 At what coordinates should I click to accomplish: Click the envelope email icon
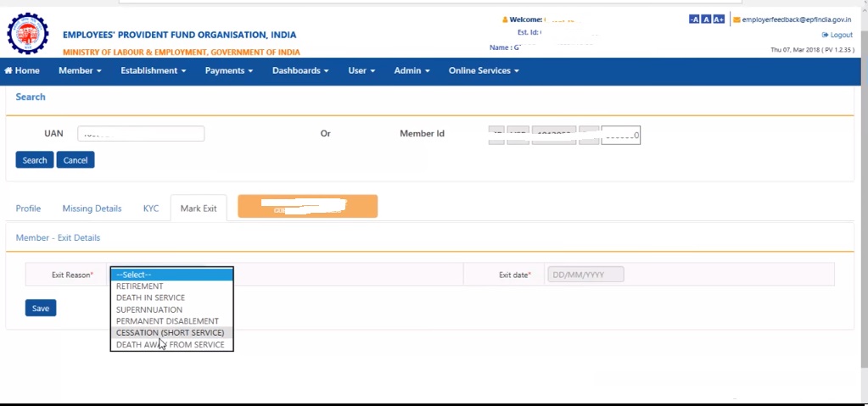(736, 19)
